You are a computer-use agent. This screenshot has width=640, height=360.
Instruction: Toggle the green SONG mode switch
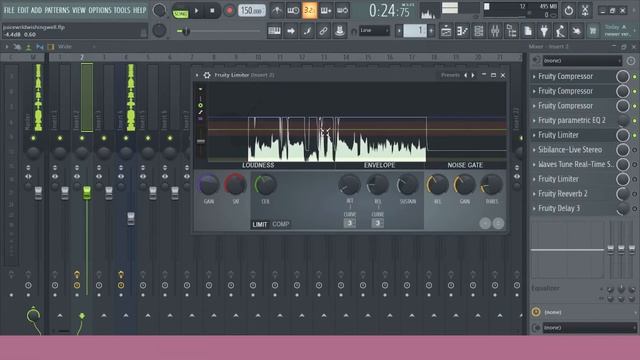tap(180, 13)
